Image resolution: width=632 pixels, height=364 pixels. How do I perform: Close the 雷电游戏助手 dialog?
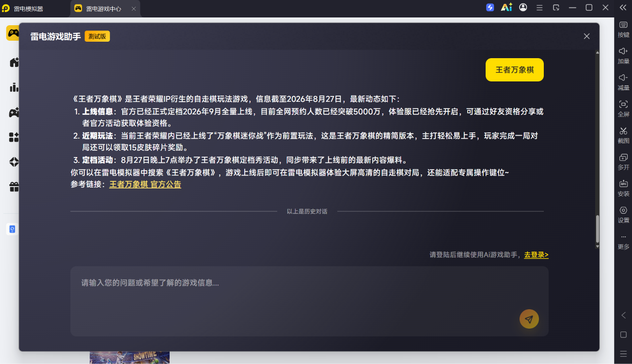tap(586, 36)
